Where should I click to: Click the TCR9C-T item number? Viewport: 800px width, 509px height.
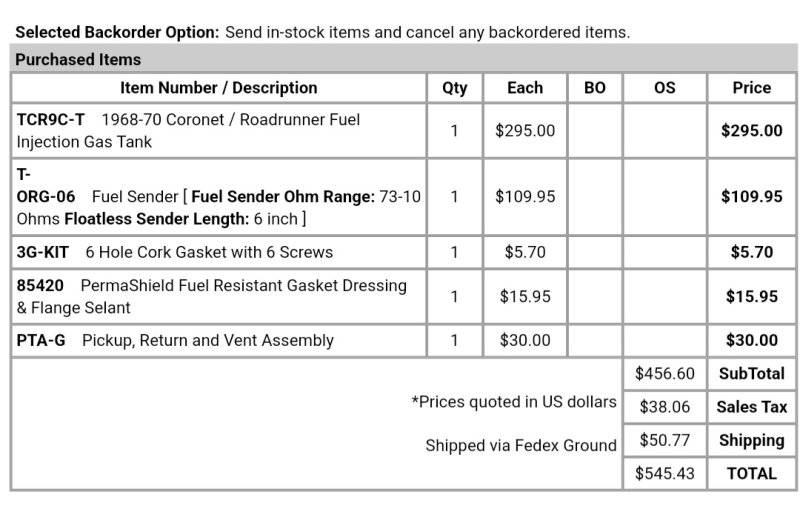pyautogui.click(x=51, y=120)
